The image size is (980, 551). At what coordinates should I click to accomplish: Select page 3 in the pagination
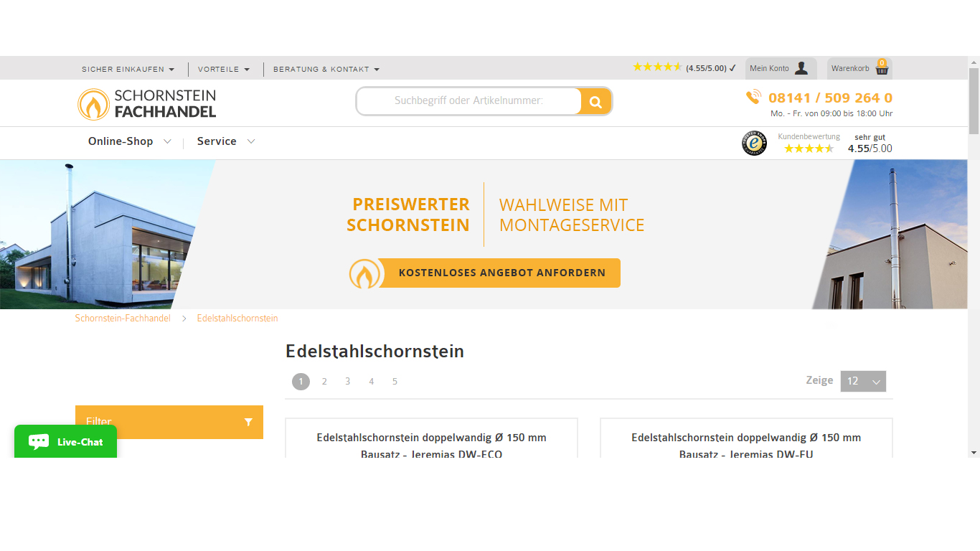(347, 381)
